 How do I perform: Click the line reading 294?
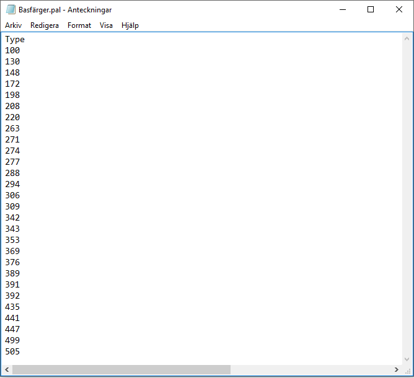tap(12, 184)
